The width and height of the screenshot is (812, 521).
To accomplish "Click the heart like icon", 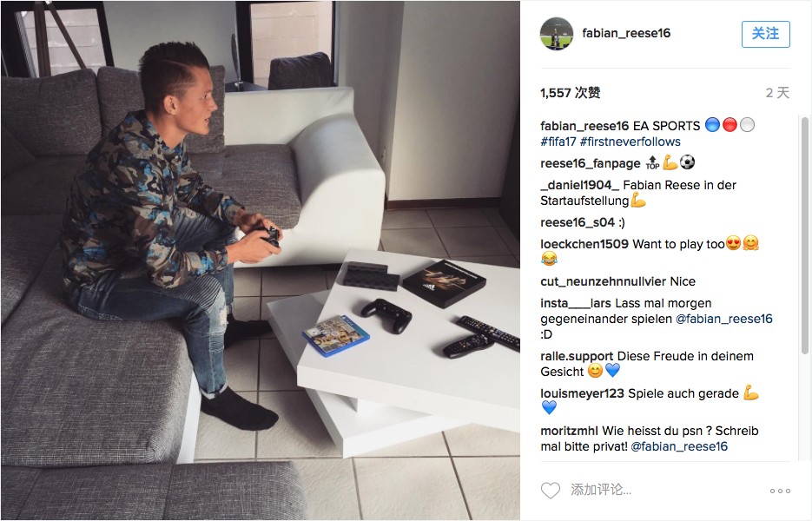I will pos(550,490).
